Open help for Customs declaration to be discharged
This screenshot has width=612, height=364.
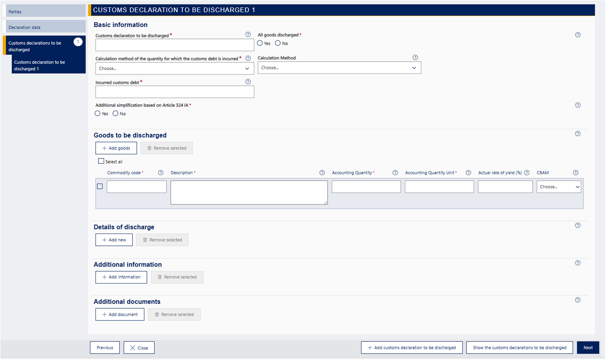(248, 35)
